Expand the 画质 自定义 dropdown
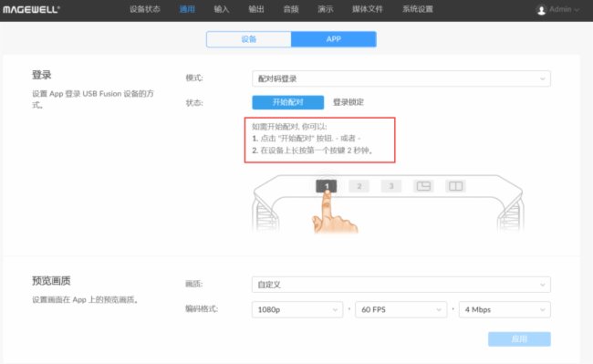The image size is (593, 364). coord(401,285)
